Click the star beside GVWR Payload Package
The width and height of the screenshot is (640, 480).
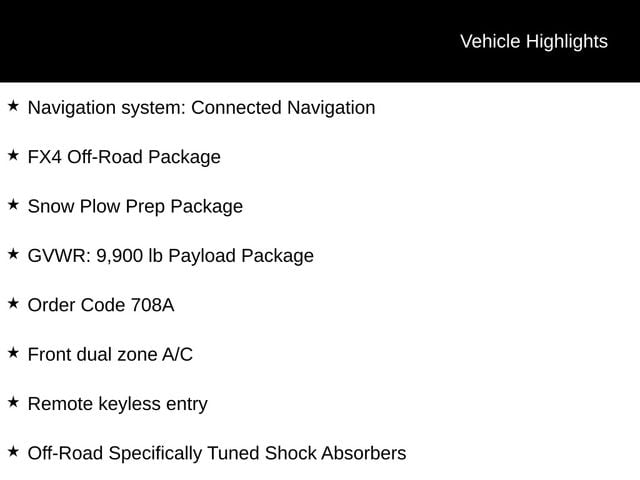(13, 254)
